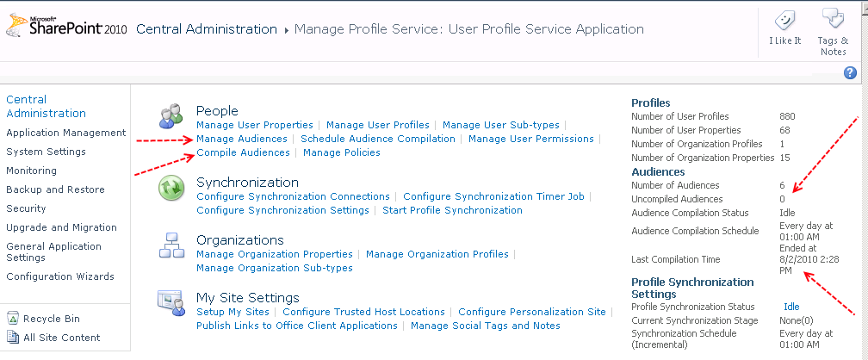Open Configure Synchronization Connections
Viewport: 868px width, 360px height.
293,196
